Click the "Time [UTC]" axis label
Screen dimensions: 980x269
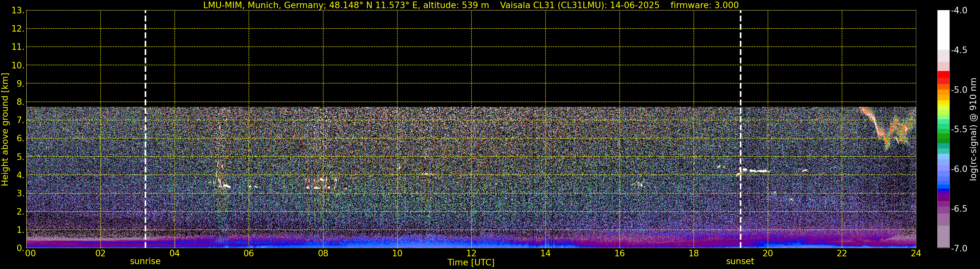tap(471, 262)
